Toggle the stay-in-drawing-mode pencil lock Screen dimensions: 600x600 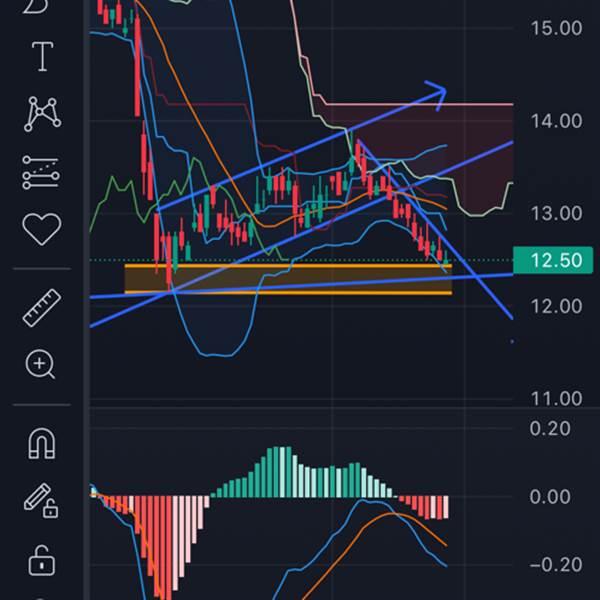(41, 501)
